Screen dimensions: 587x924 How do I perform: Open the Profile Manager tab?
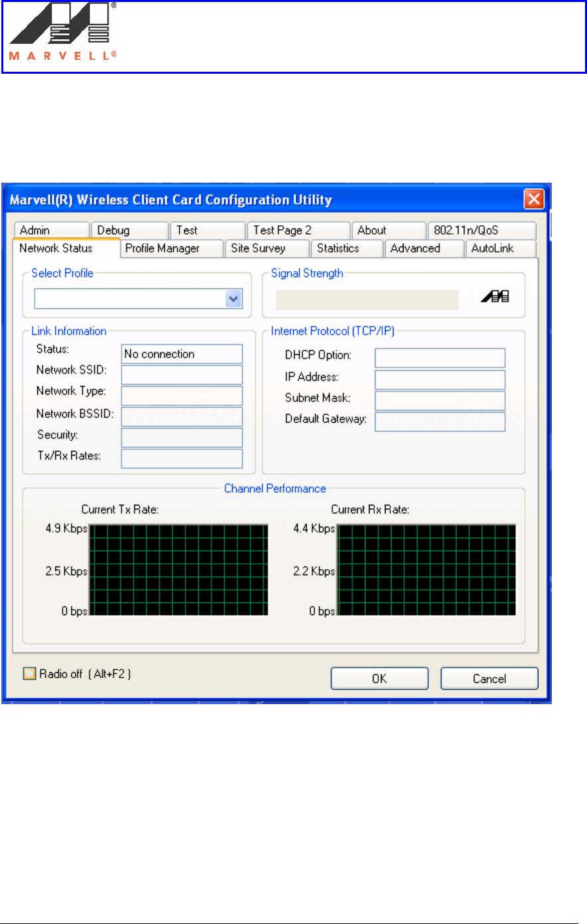[x=172, y=248]
